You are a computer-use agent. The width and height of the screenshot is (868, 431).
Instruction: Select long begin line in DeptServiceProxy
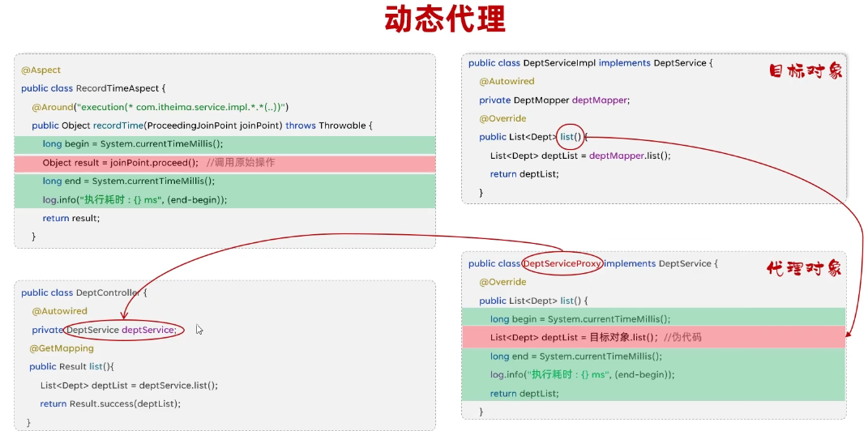coord(580,319)
